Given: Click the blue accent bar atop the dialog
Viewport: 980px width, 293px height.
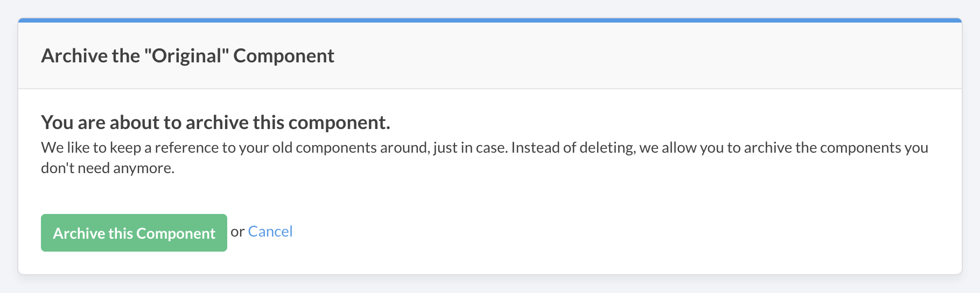Looking at the screenshot, I should coord(490,20).
